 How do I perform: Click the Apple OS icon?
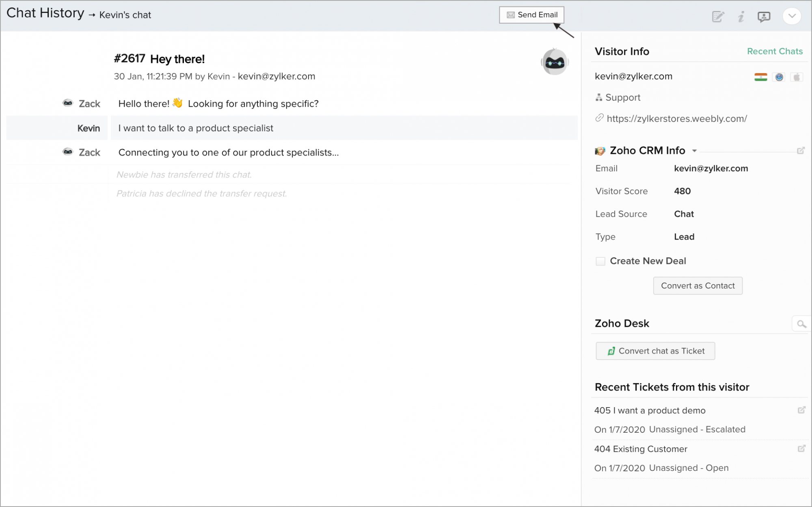point(797,77)
